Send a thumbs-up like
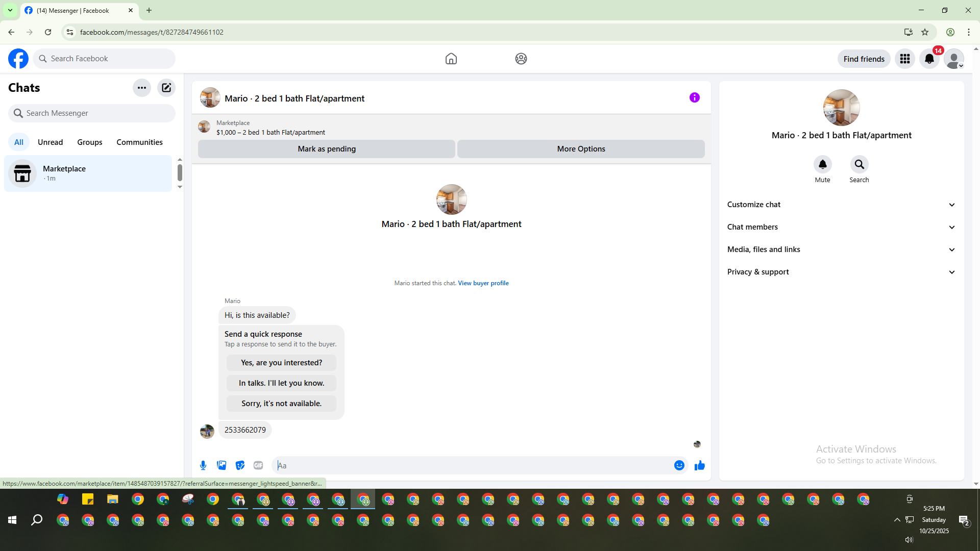This screenshot has height=551, width=980. pos(699,465)
